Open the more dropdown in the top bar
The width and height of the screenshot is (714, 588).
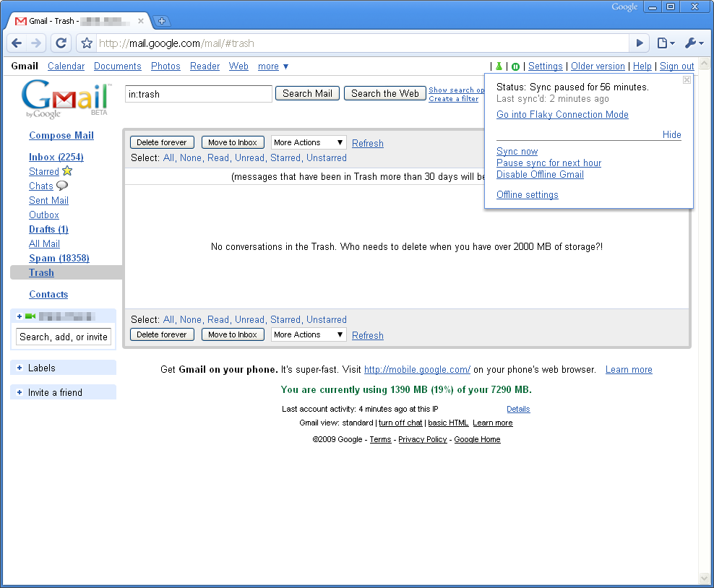tap(273, 66)
